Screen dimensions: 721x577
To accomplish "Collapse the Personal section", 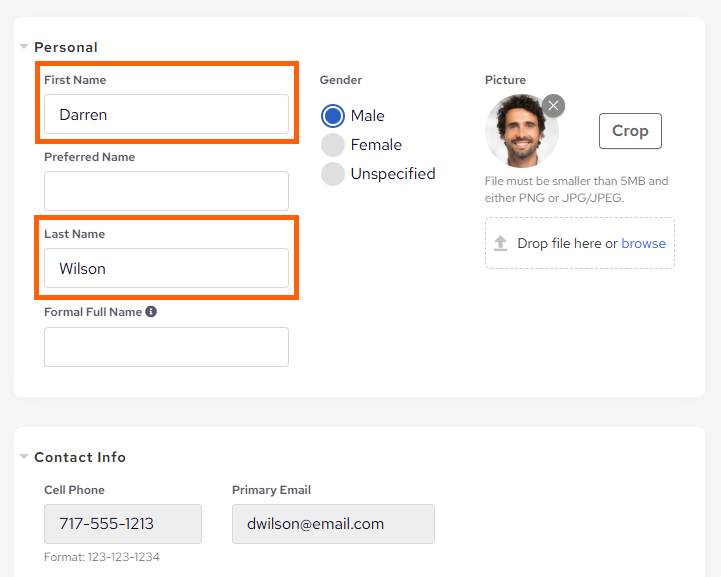I will 24,47.
